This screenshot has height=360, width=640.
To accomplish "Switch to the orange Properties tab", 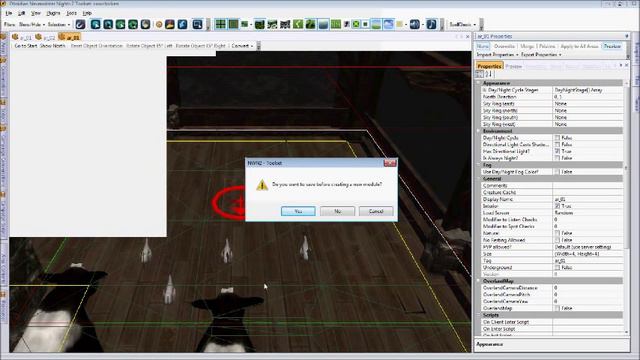I will tap(489, 66).
